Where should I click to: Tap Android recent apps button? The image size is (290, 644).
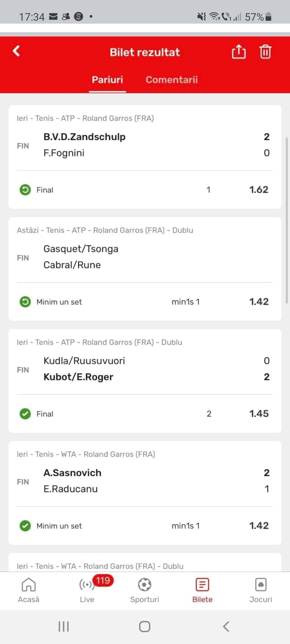tap(64, 626)
